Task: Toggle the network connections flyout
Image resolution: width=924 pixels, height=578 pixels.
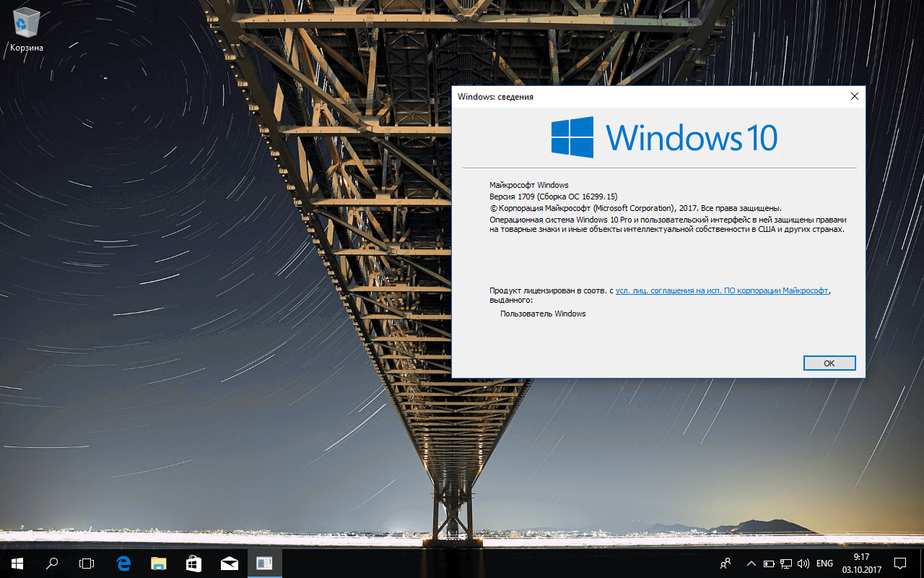Action: [785, 564]
